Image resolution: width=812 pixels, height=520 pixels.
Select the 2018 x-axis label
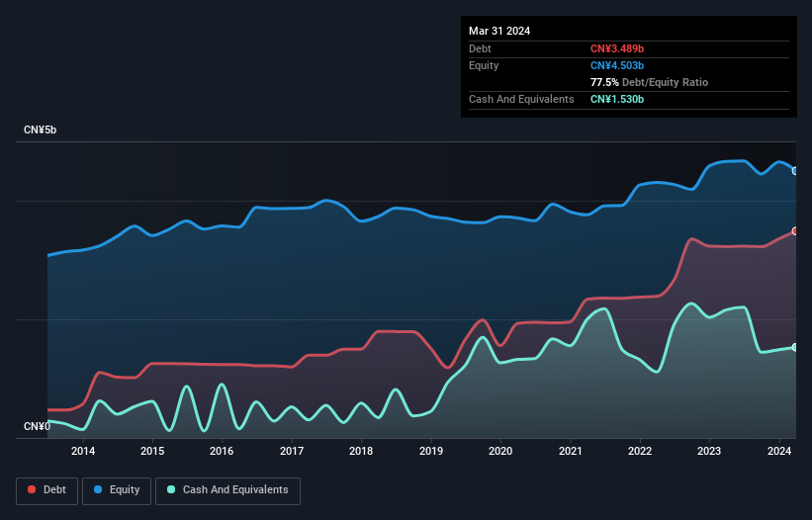tap(361, 451)
